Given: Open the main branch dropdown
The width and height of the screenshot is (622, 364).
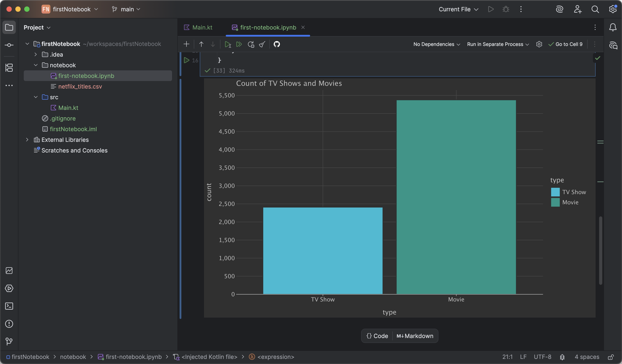Looking at the screenshot, I should [126, 9].
